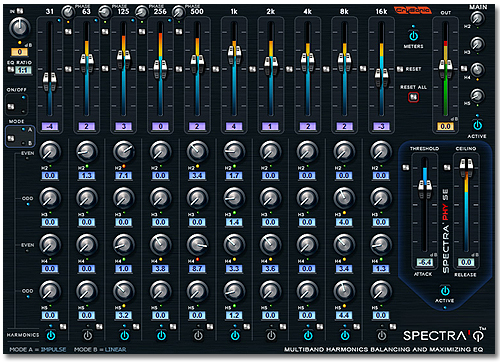This screenshot has width=500, height=363.
Task: Click the red RESET ALL button
Action: click(x=413, y=97)
